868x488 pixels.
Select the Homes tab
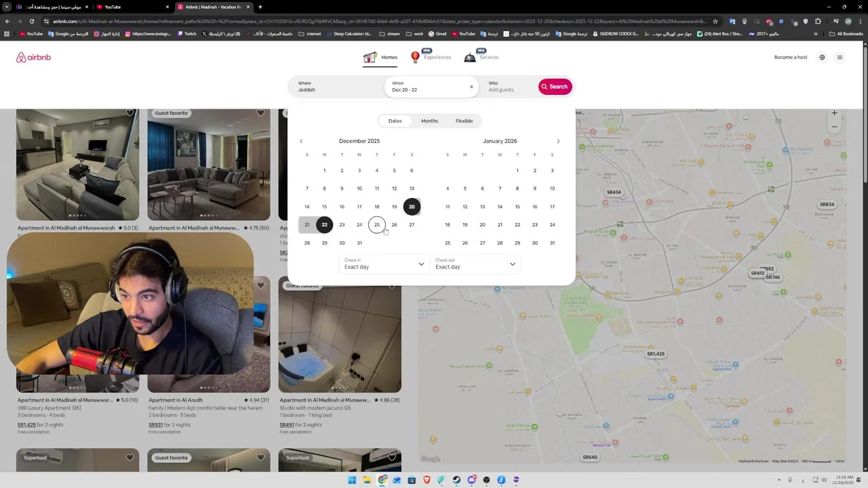pos(380,58)
